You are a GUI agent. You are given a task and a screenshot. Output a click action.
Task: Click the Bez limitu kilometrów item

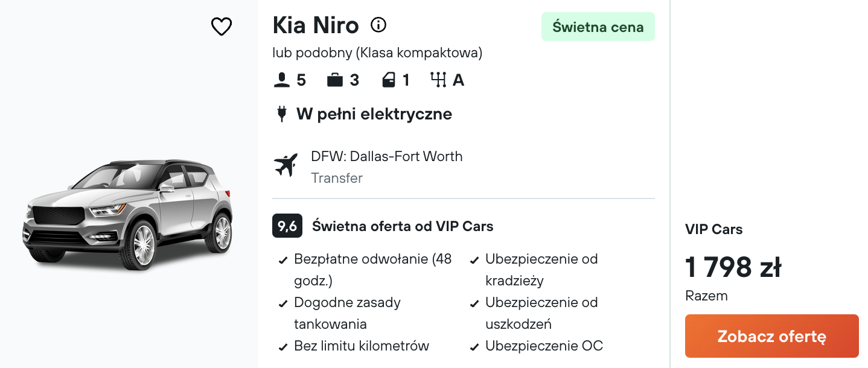[x=354, y=346]
